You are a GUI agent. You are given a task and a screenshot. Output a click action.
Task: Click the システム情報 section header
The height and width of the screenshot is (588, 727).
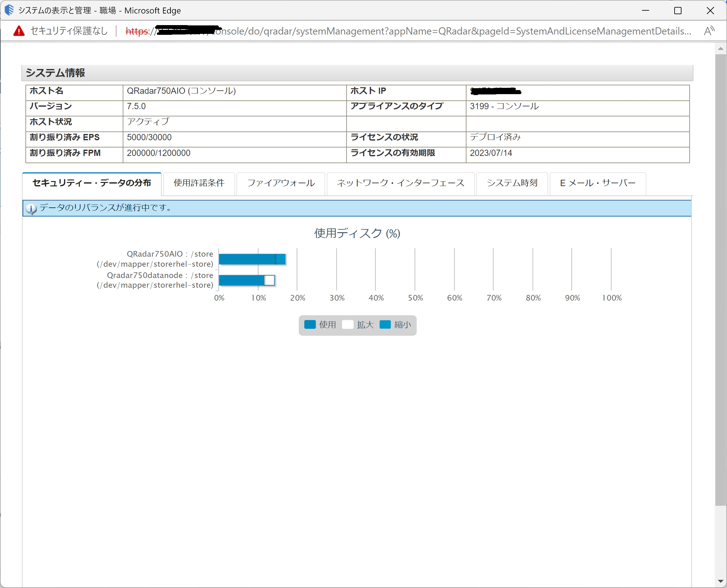pos(357,73)
